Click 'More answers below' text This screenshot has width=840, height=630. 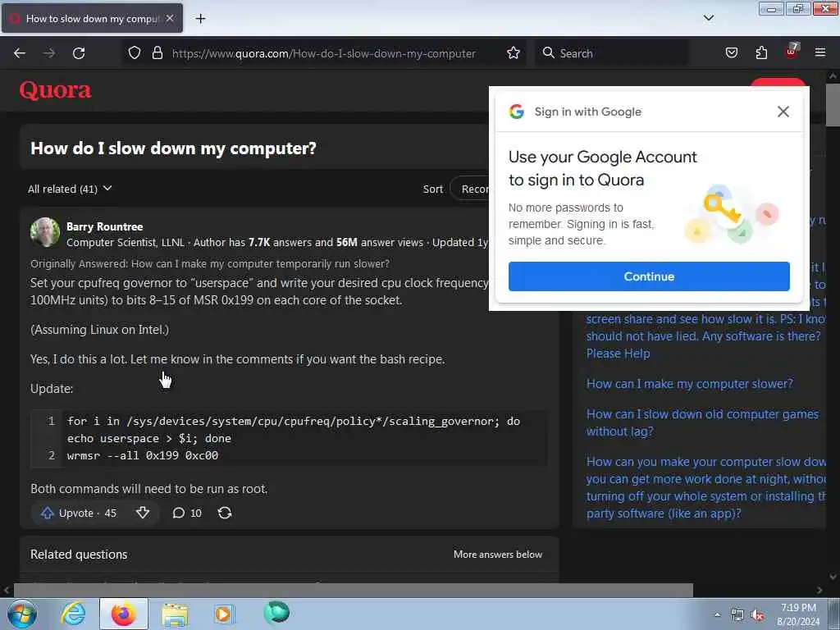point(498,555)
